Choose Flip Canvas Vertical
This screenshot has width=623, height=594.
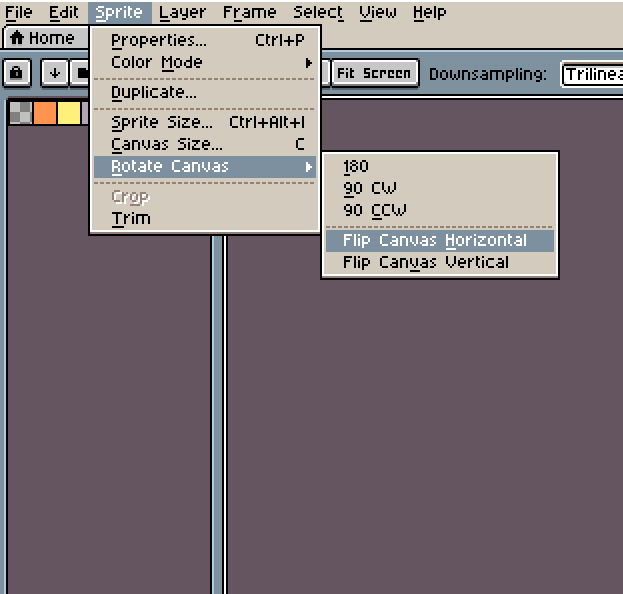(x=440, y=263)
